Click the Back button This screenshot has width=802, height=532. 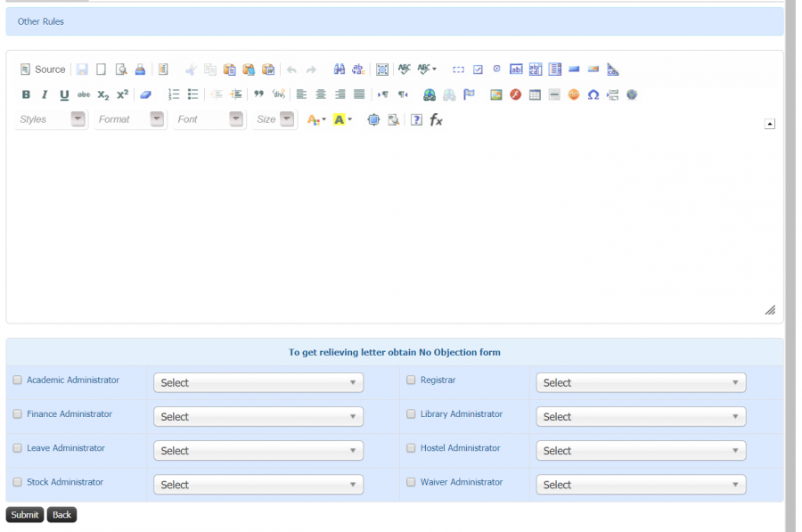(61, 514)
